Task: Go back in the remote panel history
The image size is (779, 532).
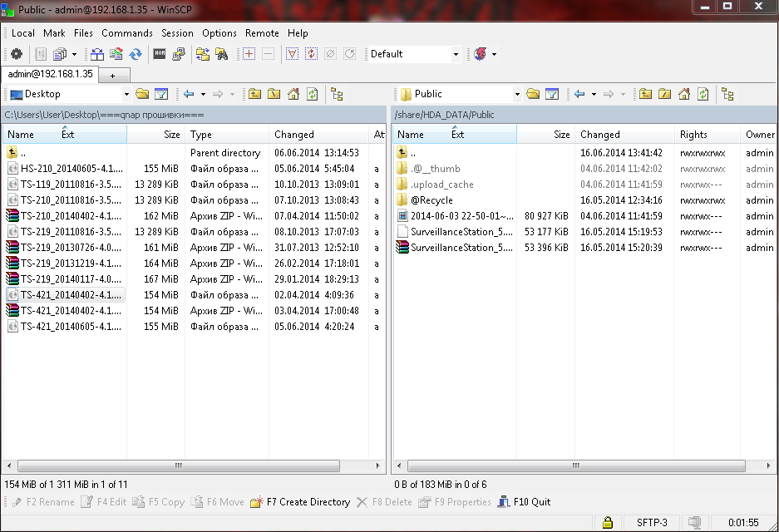Action: [x=579, y=94]
